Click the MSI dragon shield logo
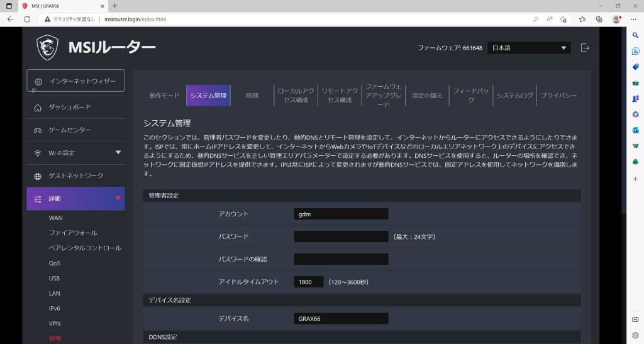The height and width of the screenshot is (344, 644). click(47, 48)
